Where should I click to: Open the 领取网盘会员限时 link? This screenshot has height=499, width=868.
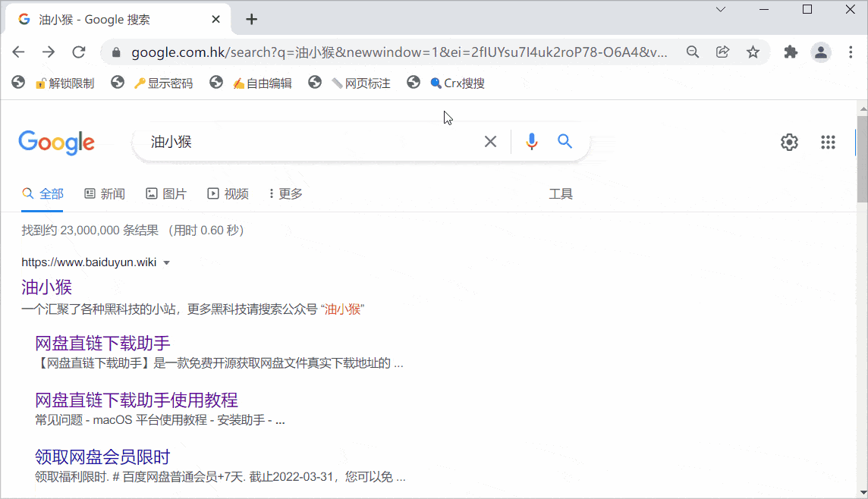(x=102, y=457)
